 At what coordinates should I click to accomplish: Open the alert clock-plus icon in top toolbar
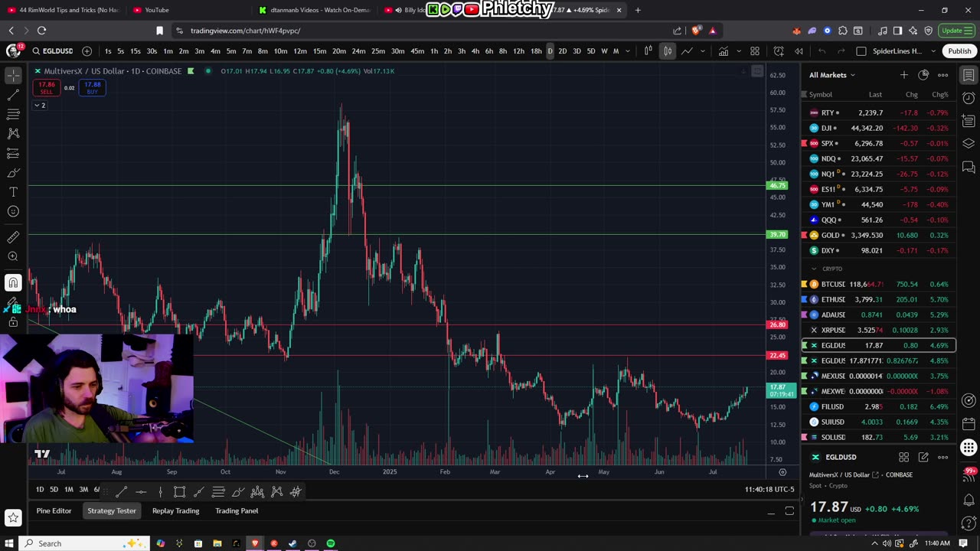point(779,51)
